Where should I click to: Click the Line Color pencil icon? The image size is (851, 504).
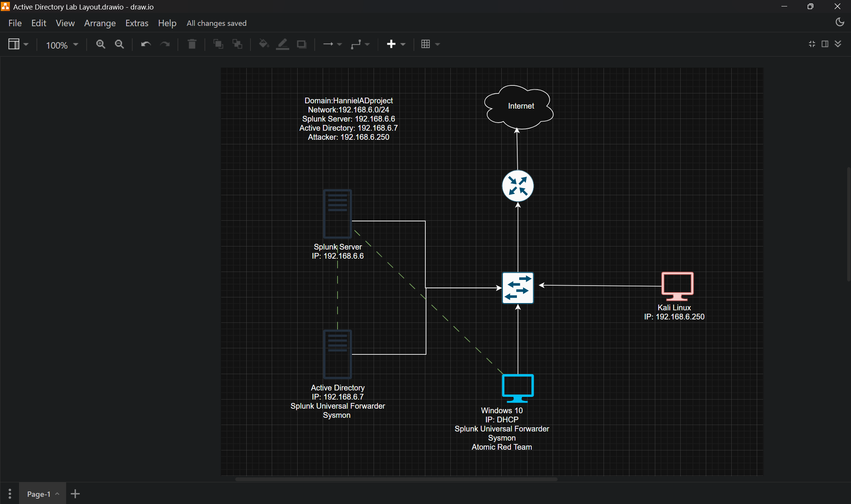(x=282, y=44)
